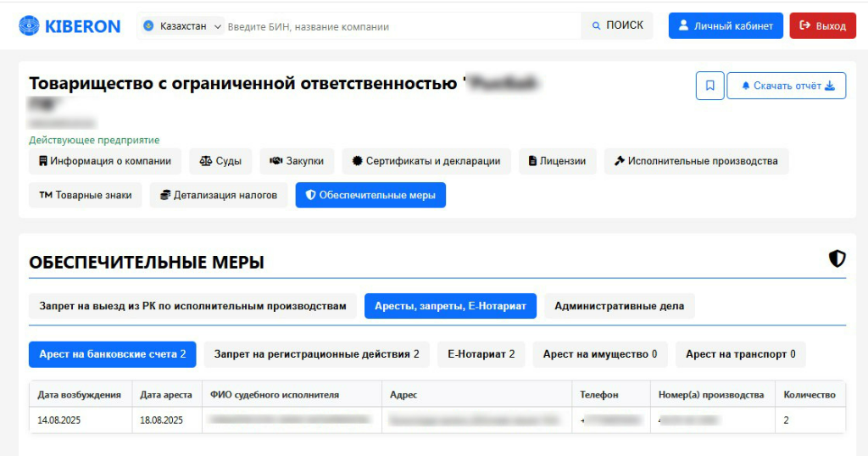Open Товарные знаки section
Screen dimensions: 868x456
click(86, 195)
